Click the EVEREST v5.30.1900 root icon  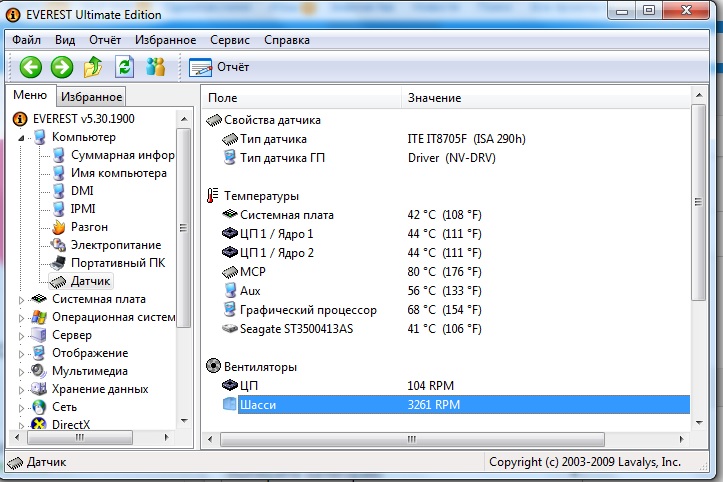pyautogui.click(x=20, y=119)
